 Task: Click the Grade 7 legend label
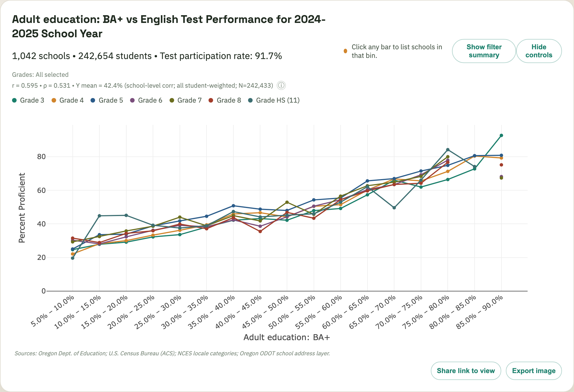tap(189, 100)
